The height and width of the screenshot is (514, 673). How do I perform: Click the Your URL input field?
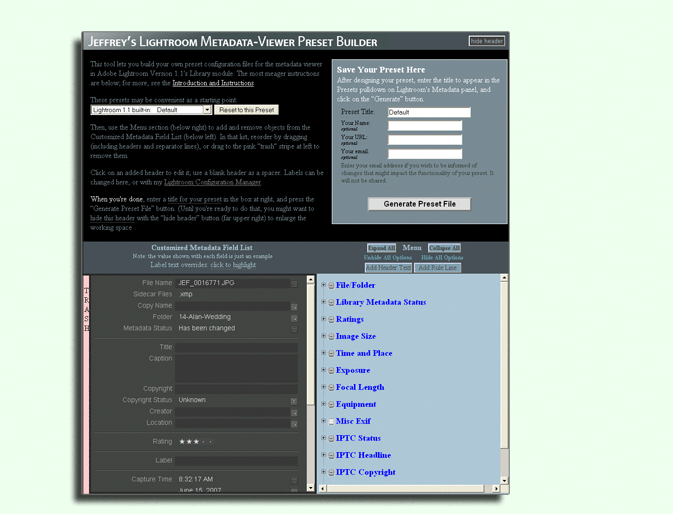[425, 140]
